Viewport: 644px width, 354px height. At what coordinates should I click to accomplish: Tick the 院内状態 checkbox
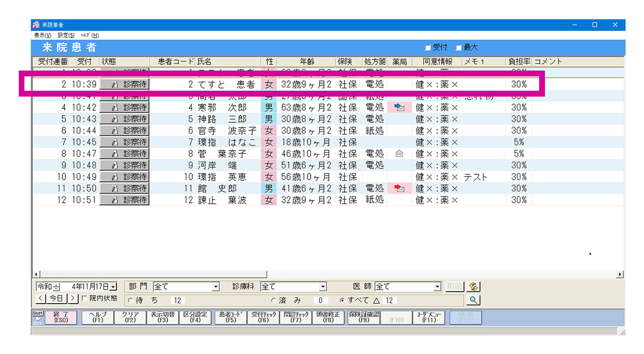pyautogui.click(x=84, y=298)
